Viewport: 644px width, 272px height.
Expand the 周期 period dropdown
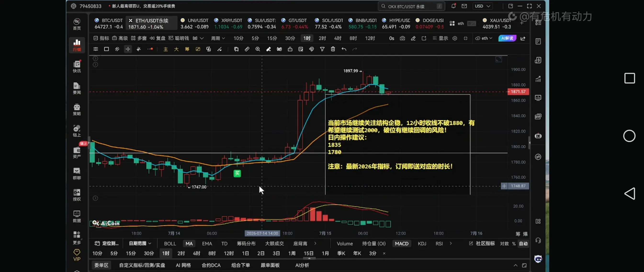[218, 38]
